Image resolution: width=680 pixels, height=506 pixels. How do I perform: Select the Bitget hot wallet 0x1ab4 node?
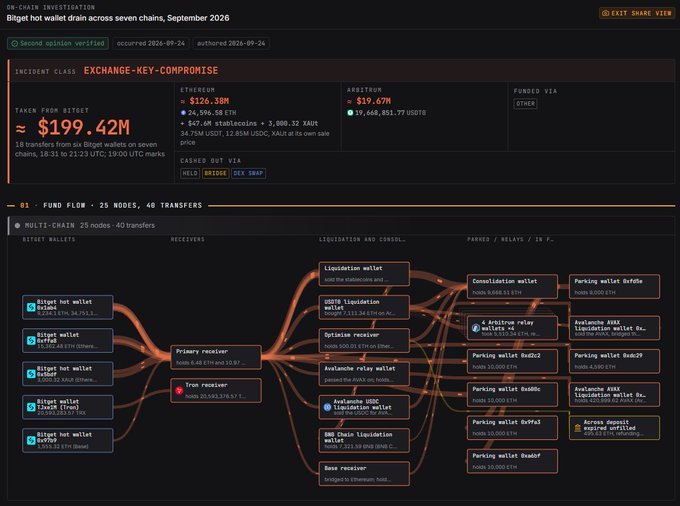(x=68, y=307)
